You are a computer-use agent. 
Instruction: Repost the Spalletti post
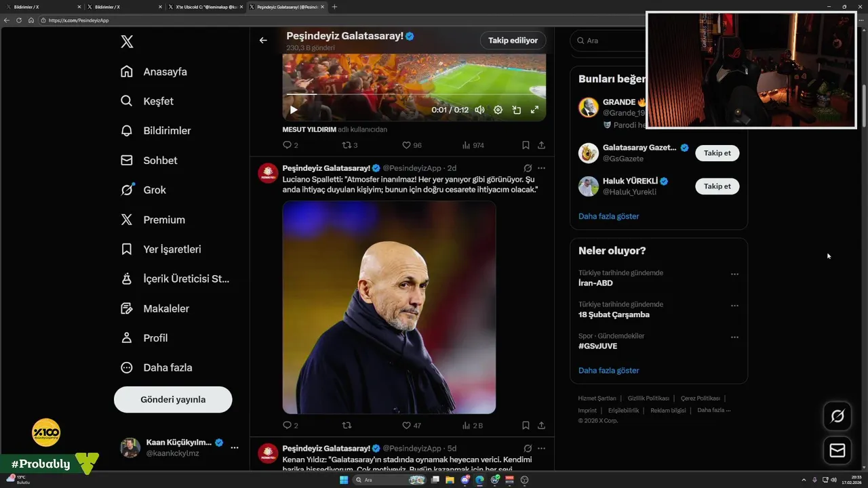pos(347,426)
